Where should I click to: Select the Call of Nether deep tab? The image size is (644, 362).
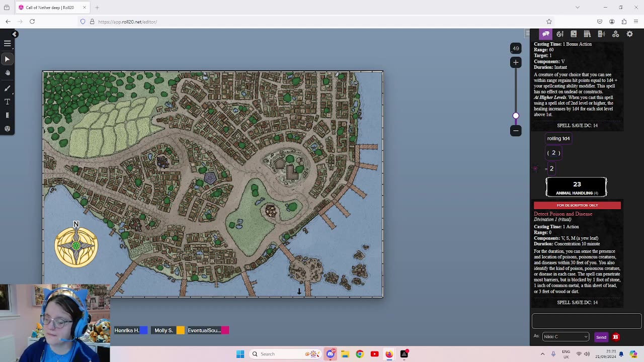(53, 8)
